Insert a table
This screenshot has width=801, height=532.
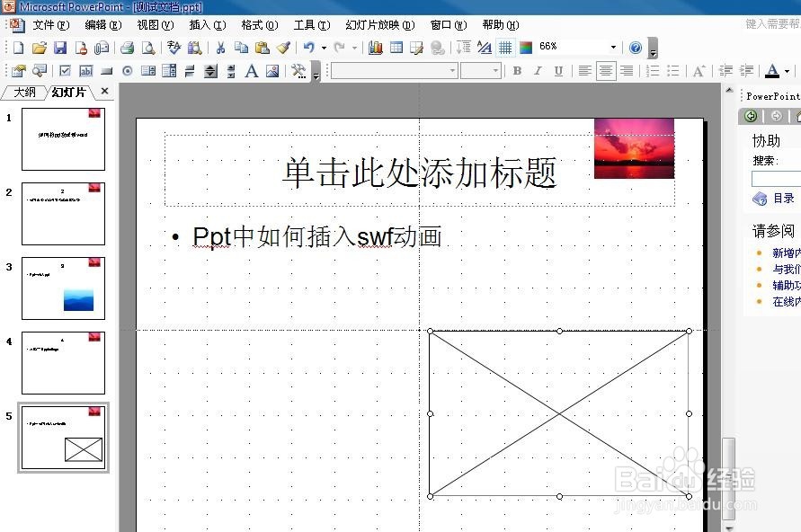[x=396, y=48]
